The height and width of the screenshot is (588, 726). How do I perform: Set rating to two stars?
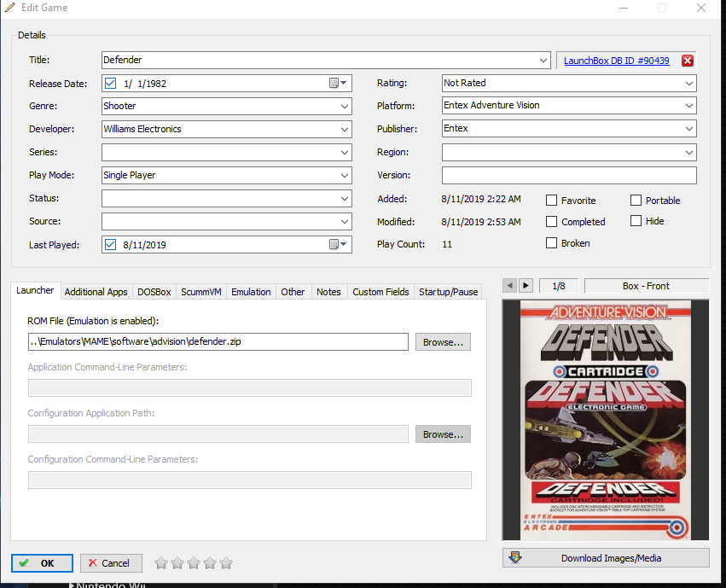click(x=177, y=563)
